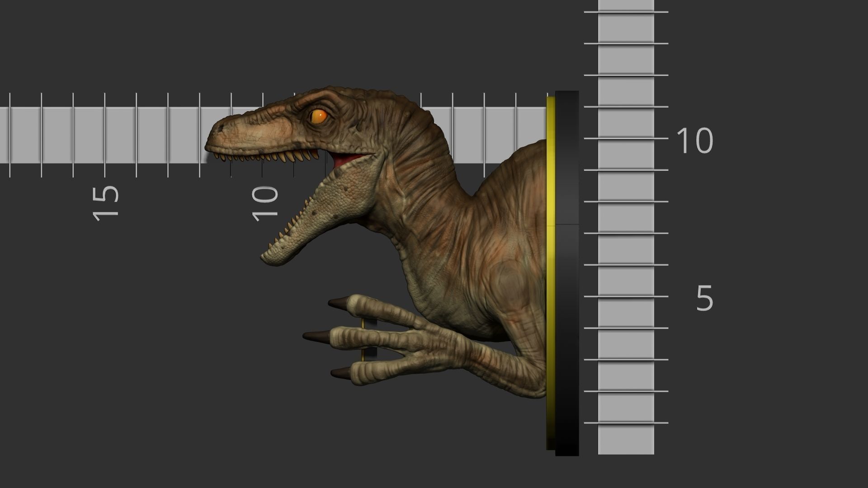Click the yellow rim of the base
The width and height of the screenshot is (868, 488).
(x=551, y=273)
